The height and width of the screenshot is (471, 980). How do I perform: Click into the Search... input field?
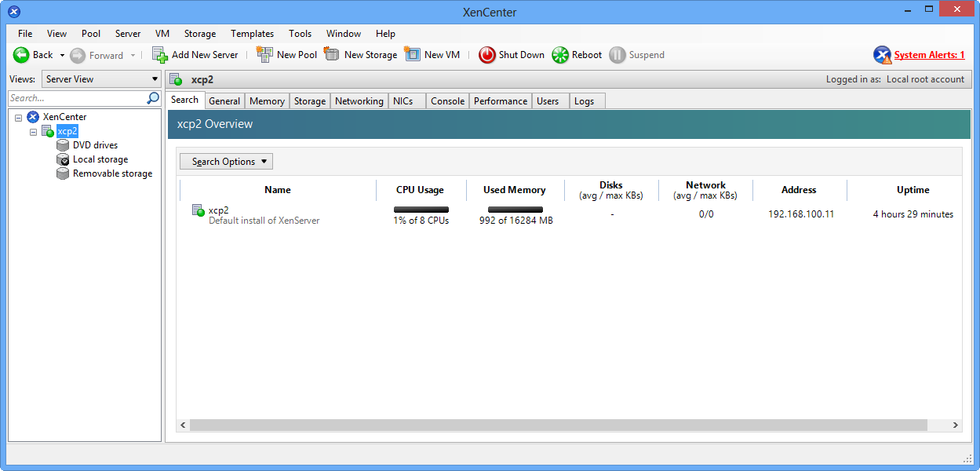77,98
